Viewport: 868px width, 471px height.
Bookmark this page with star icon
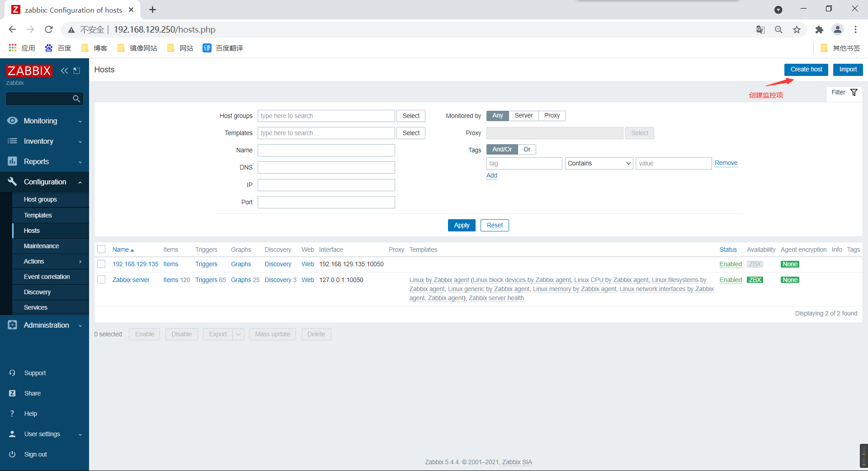[x=797, y=29]
